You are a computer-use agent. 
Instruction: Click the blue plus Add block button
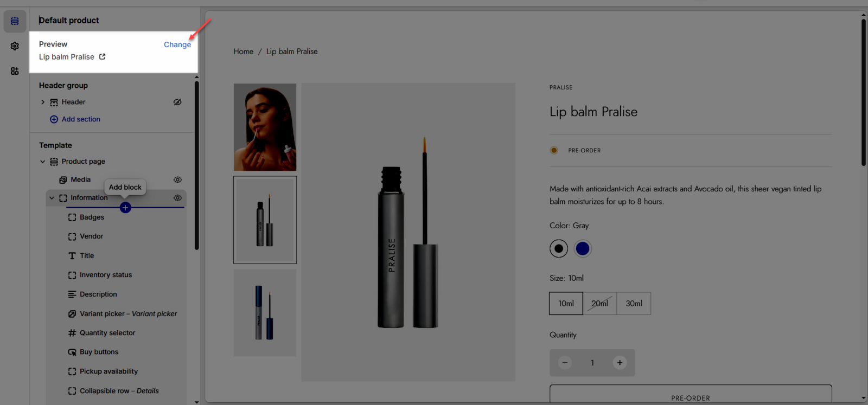[125, 208]
